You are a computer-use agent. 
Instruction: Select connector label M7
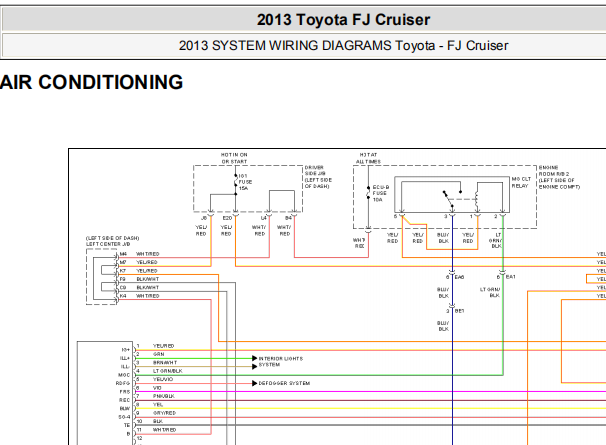(123, 262)
